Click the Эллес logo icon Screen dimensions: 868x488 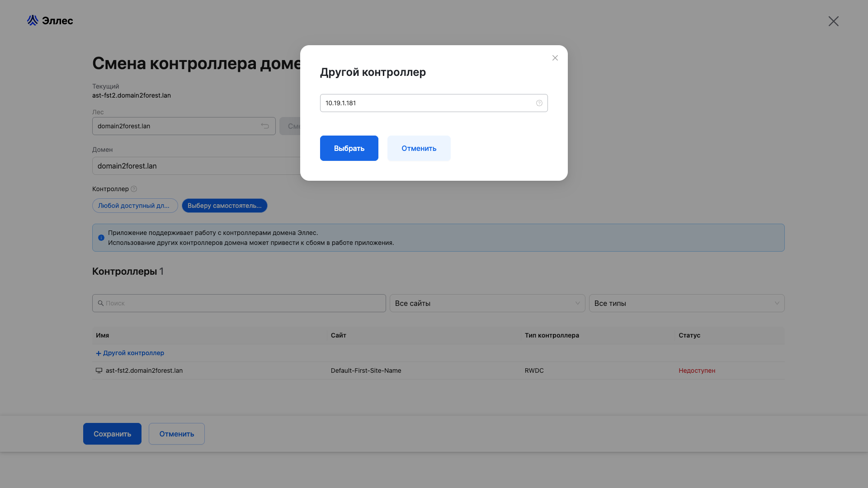click(32, 20)
